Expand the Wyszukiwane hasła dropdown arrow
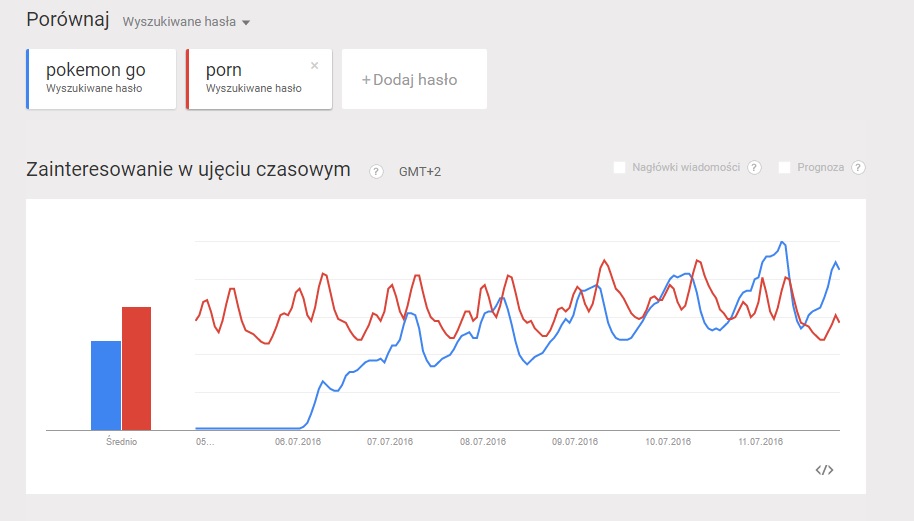 point(246,23)
